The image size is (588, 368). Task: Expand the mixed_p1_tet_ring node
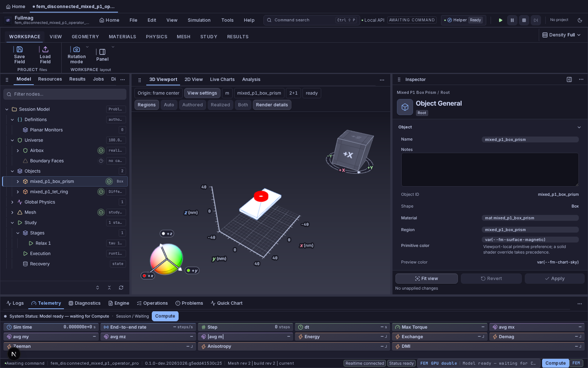18,192
